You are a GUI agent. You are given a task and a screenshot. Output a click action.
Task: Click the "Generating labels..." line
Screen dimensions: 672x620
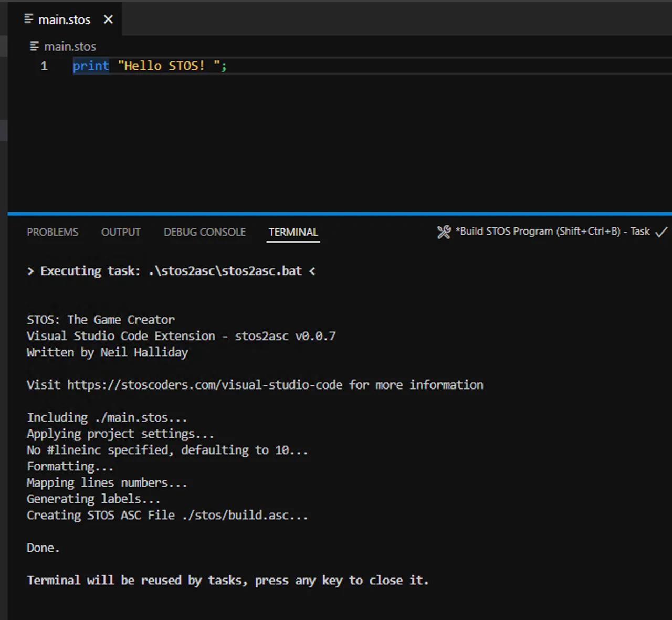coord(93,499)
